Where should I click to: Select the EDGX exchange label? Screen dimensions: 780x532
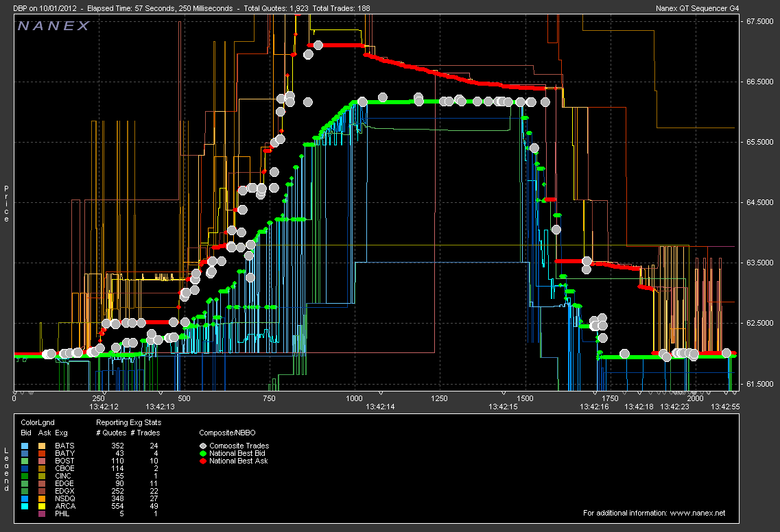(x=64, y=492)
